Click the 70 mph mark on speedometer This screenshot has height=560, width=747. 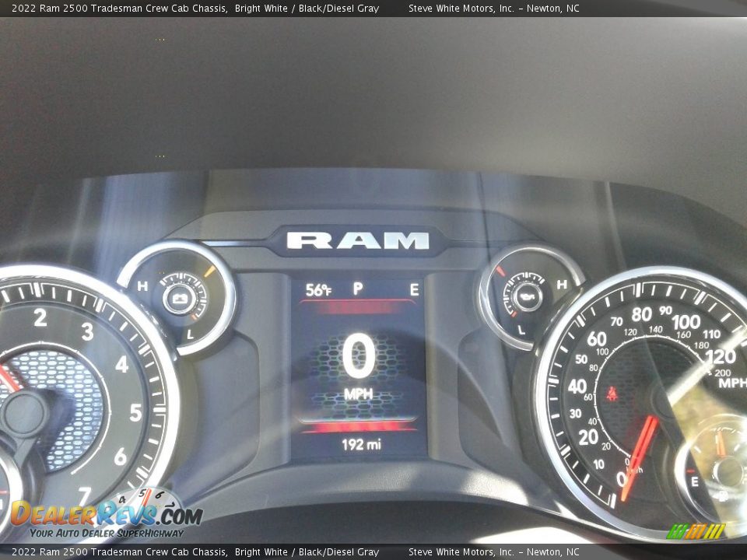616,321
